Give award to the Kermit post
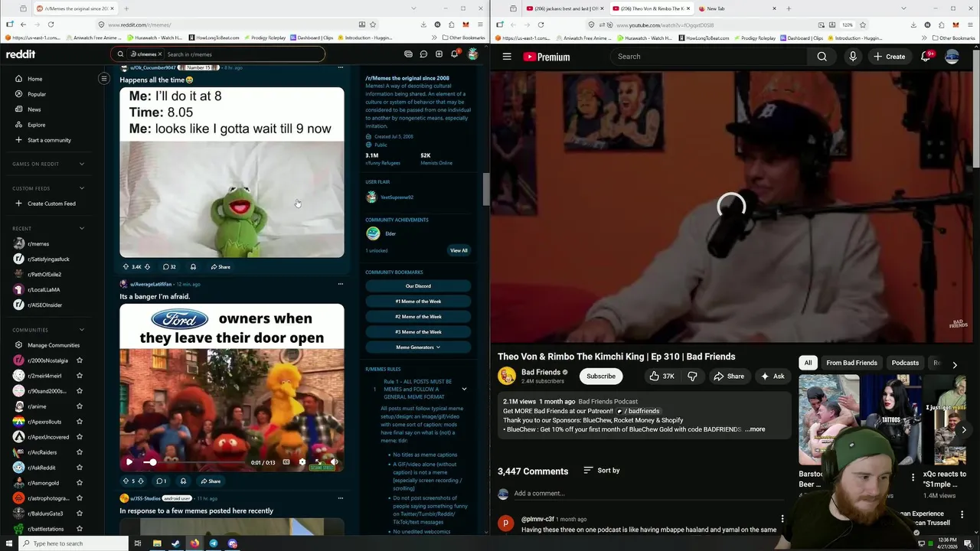980x551 pixels. click(x=193, y=267)
